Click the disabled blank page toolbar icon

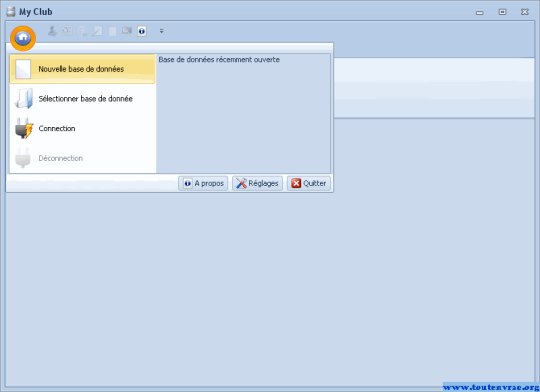click(113, 31)
